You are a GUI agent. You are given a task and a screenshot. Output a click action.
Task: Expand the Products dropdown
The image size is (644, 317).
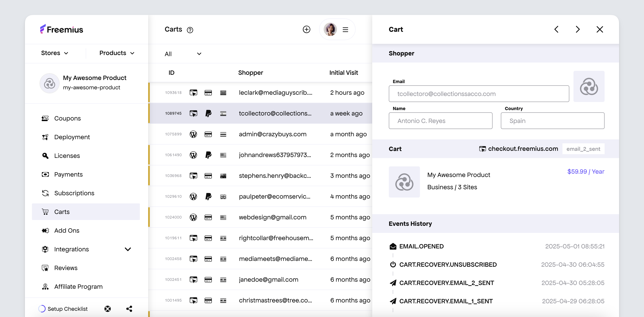pyautogui.click(x=117, y=53)
